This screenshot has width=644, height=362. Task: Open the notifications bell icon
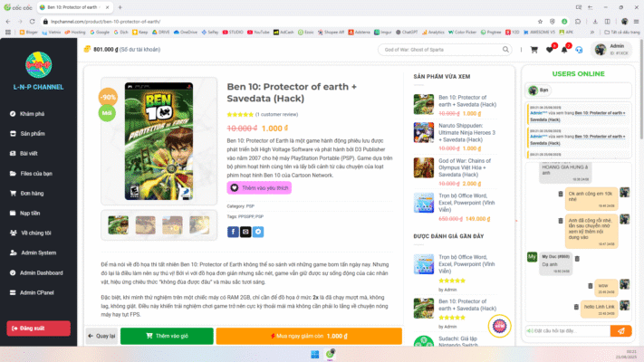coord(564,50)
